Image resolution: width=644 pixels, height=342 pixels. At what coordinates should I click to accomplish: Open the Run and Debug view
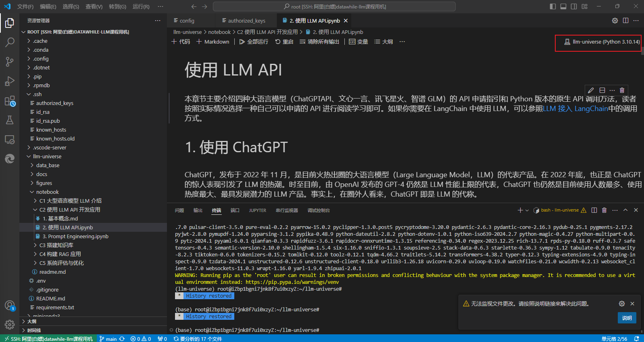click(x=10, y=81)
